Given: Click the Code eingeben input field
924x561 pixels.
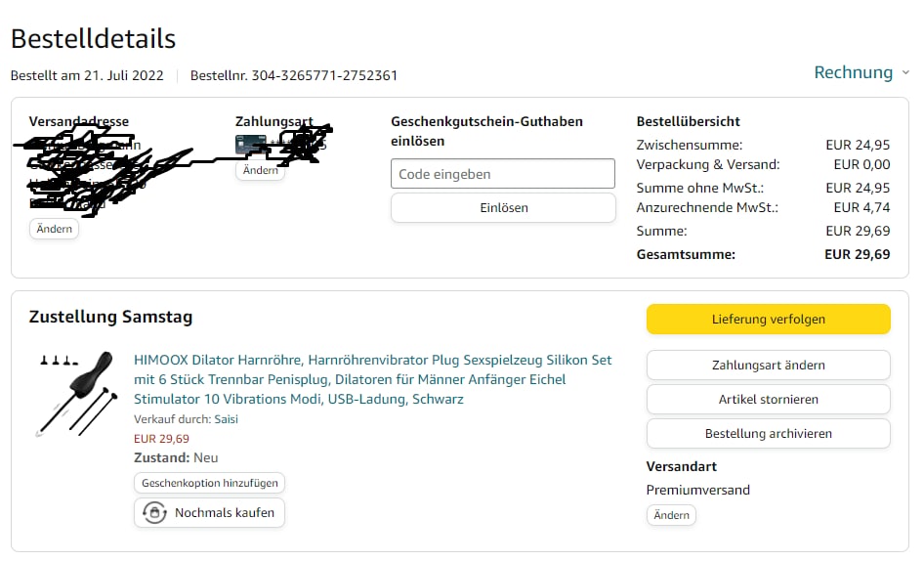Looking at the screenshot, I should (503, 173).
